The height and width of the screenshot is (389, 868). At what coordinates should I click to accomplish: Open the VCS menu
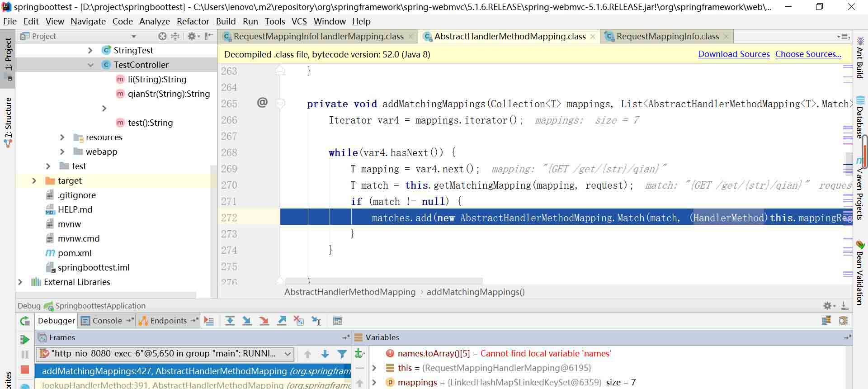pos(299,21)
